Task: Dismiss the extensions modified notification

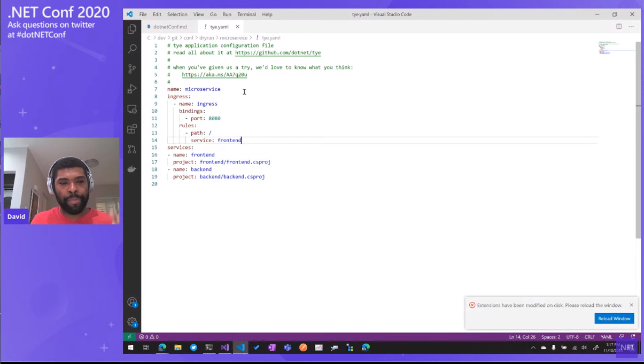Action: 631,305
